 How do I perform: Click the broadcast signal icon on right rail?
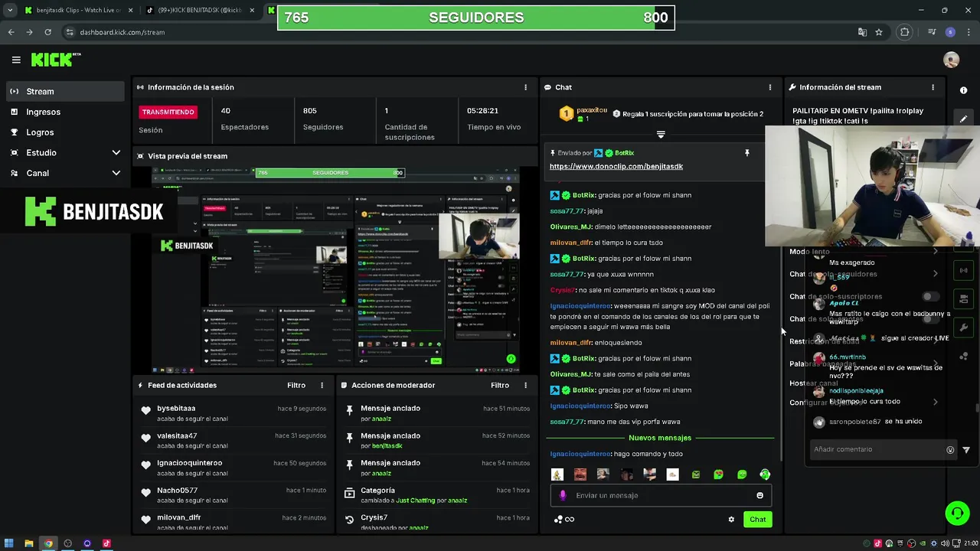tap(963, 270)
